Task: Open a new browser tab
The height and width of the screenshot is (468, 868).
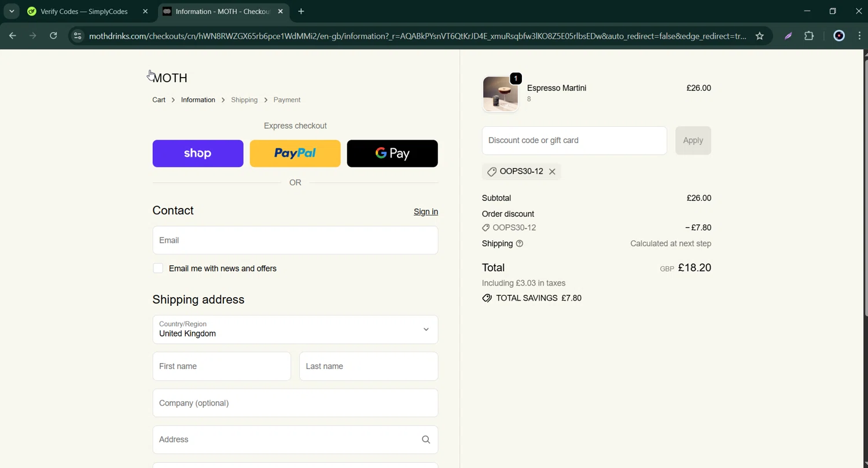Action: coord(301,12)
